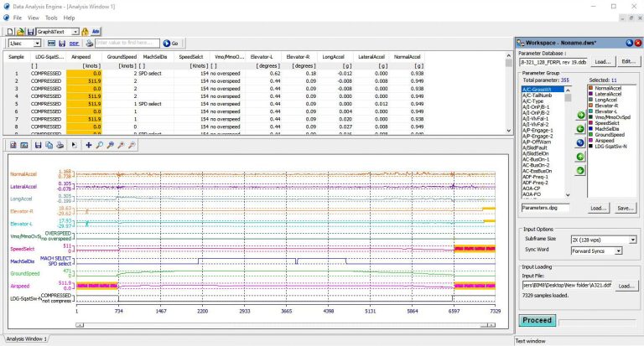Click the zoom out magnifier icon

pos(132,145)
